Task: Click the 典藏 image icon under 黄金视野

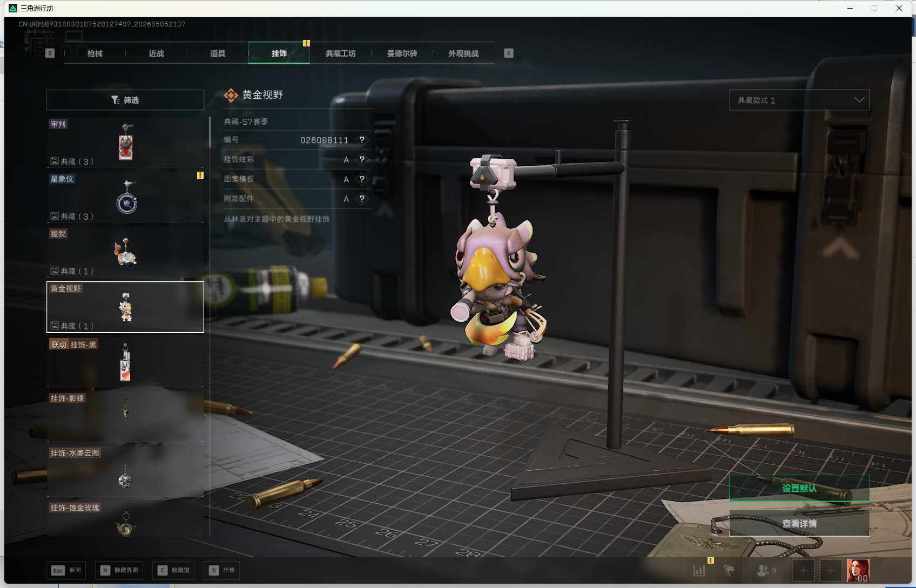Action: coord(55,326)
